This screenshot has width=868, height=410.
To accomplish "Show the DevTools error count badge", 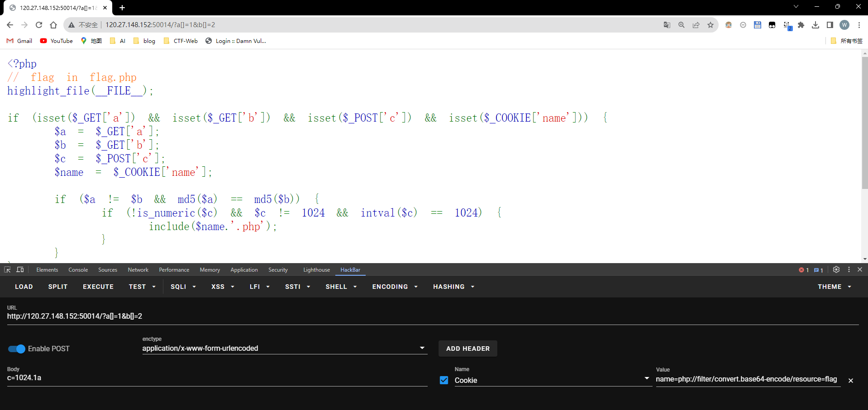I will (804, 270).
